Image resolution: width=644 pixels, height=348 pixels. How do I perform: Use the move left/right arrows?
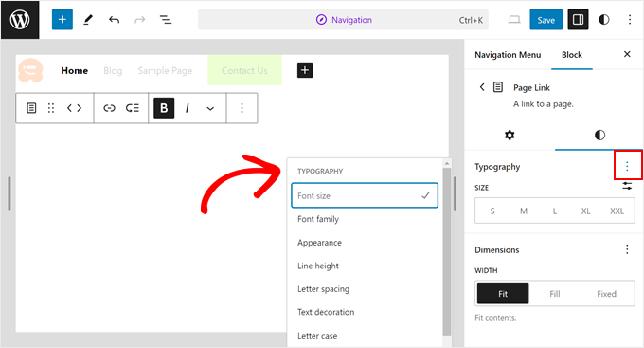tap(74, 108)
